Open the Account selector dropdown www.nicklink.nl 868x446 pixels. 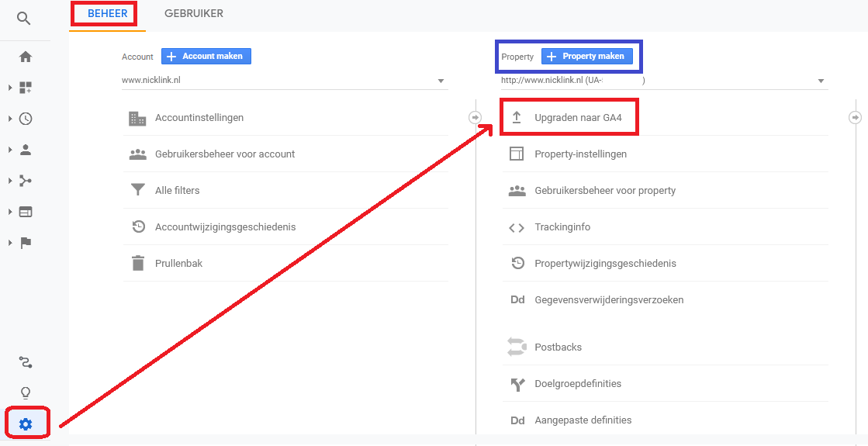click(284, 80)
